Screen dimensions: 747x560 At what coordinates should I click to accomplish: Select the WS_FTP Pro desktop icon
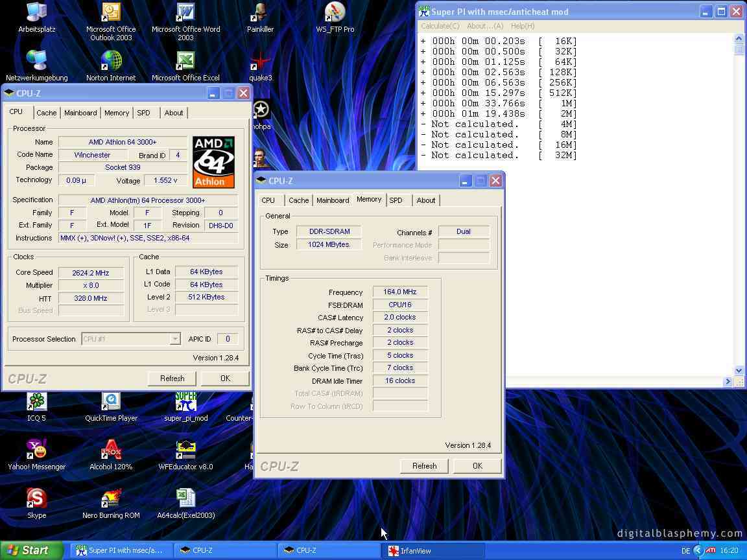tap(335, 17)
